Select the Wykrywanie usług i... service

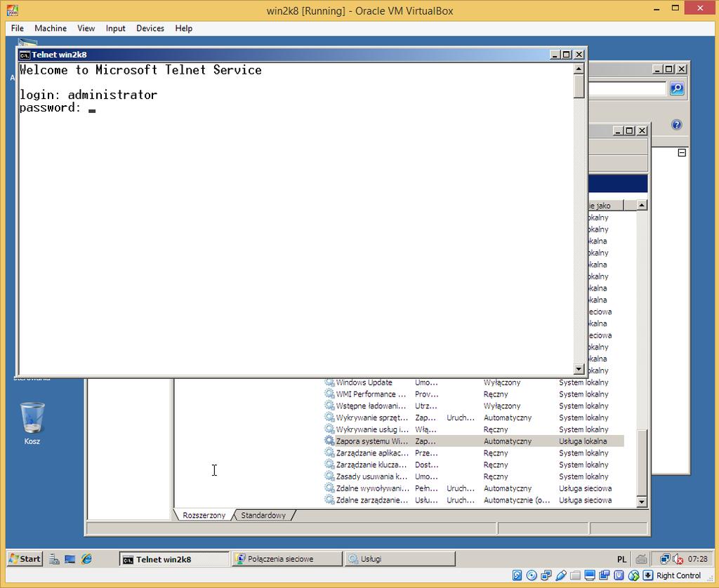click(474, 429)
